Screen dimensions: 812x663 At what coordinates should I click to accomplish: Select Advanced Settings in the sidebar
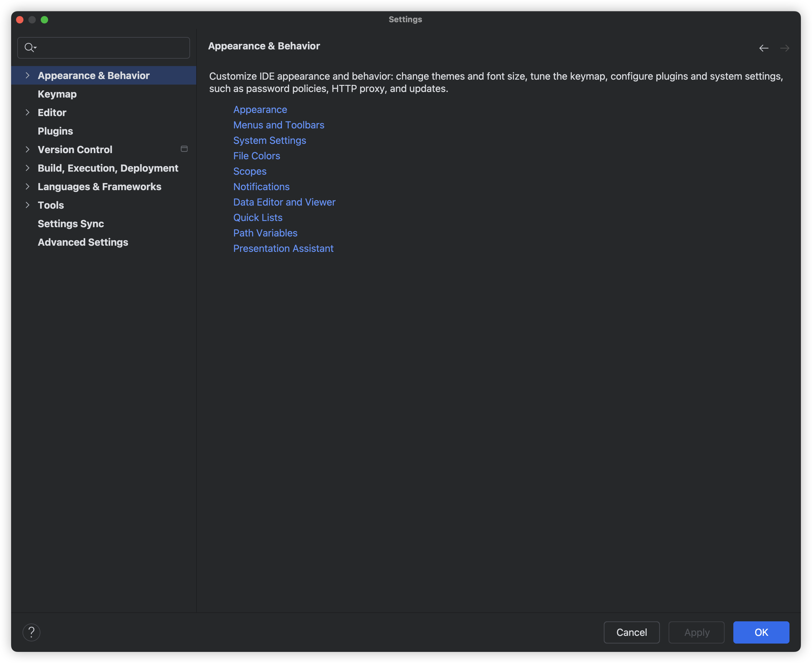(83, 242)
